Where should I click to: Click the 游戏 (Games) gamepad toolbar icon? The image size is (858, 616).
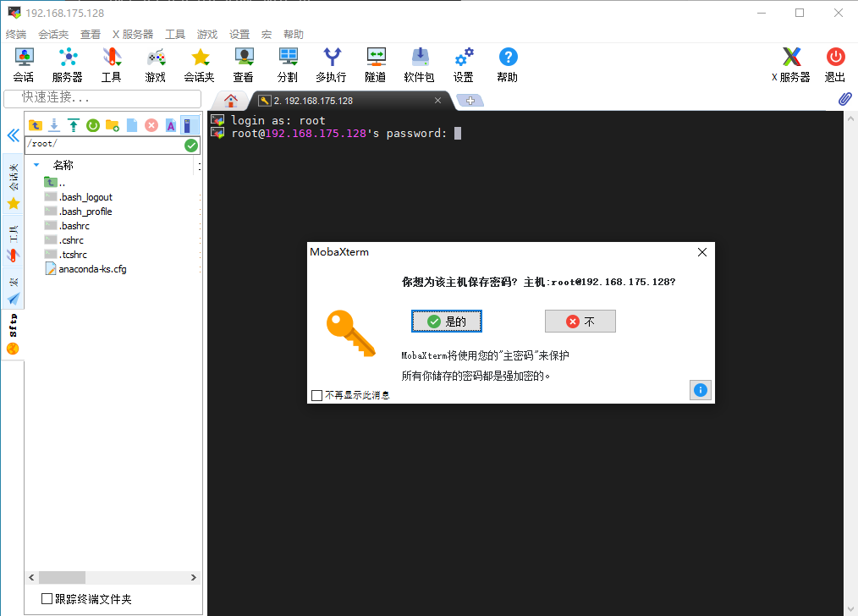pos(156,64)
